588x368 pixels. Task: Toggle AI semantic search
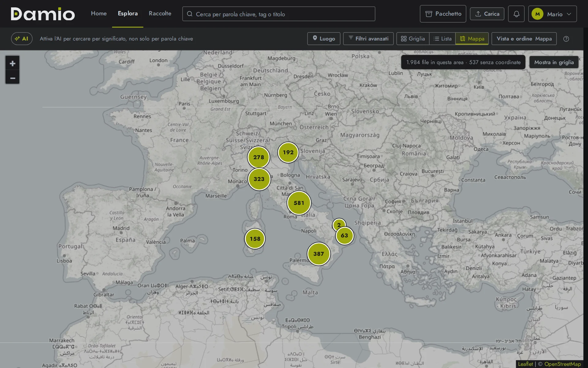tap(22, 39)
